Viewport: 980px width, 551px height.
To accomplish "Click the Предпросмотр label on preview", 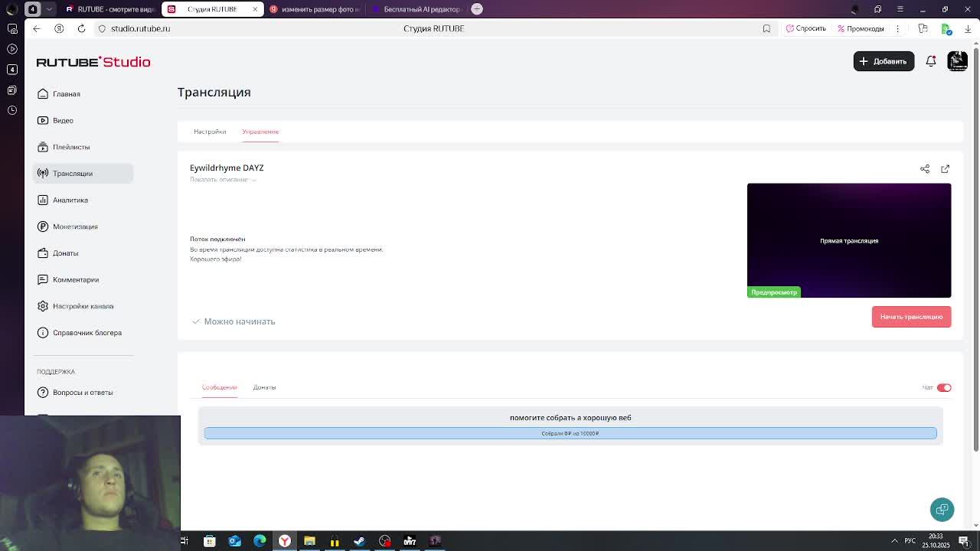I will (x=774, y=292).
